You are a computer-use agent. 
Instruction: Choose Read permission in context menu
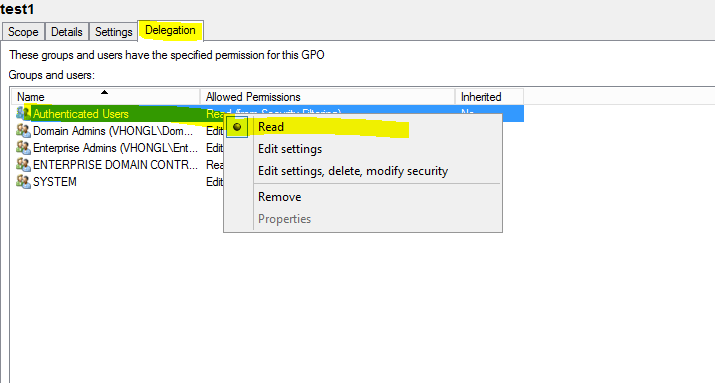click(271, 127)
